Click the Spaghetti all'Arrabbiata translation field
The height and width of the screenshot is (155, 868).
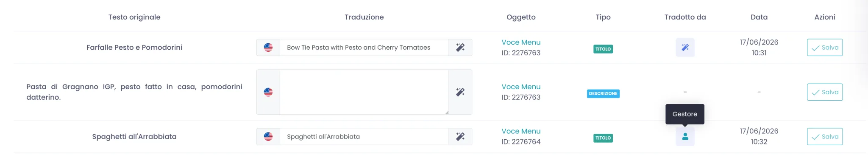364,137
